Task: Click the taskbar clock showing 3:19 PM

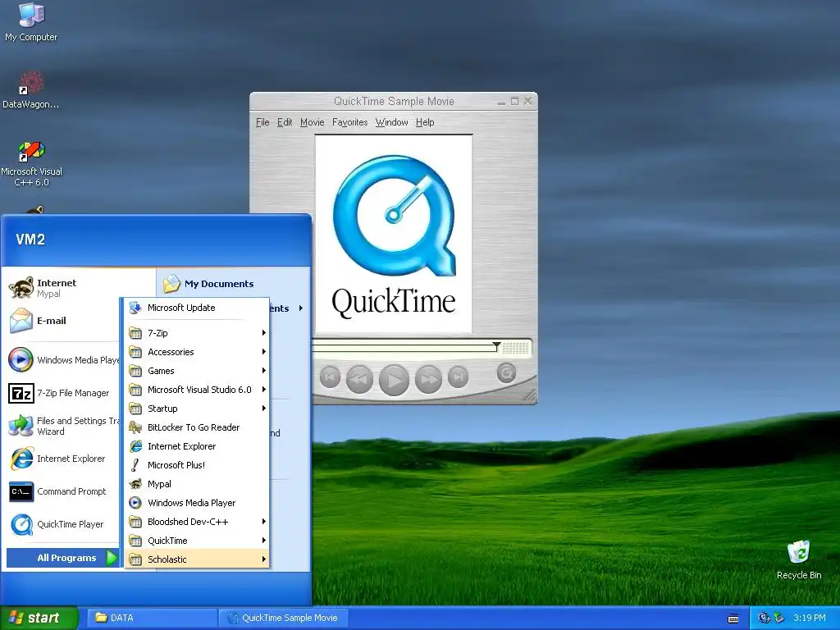Action: point(810,619)
